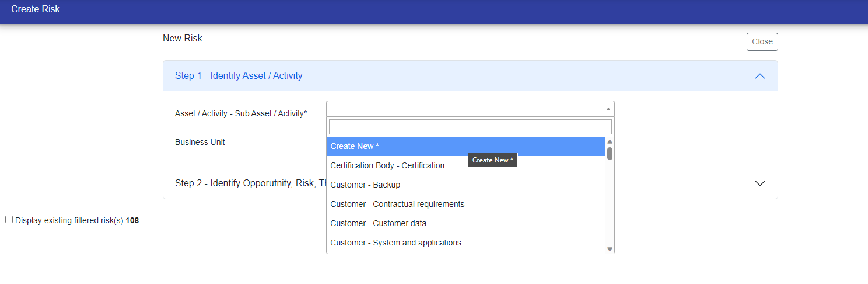Click the dropdown list scroll-up arrow
This screenshot has height=284, width=868.
coord(610,141)
